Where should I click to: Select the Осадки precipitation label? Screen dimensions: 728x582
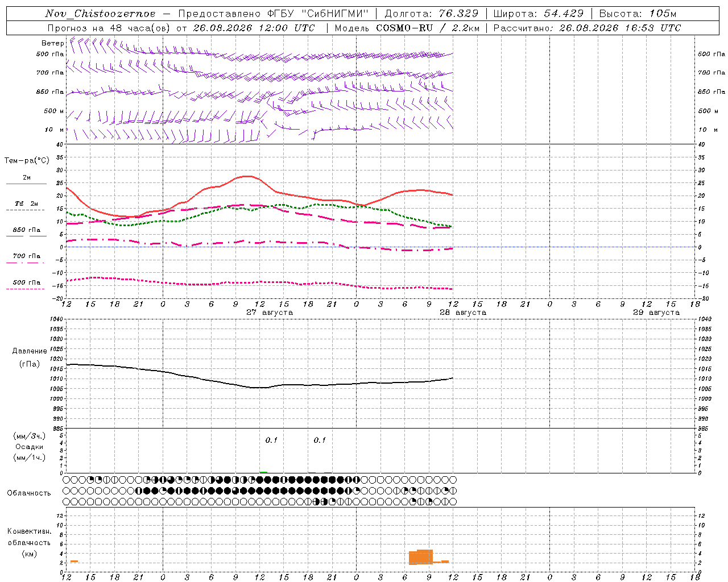[x=29, y=447]
